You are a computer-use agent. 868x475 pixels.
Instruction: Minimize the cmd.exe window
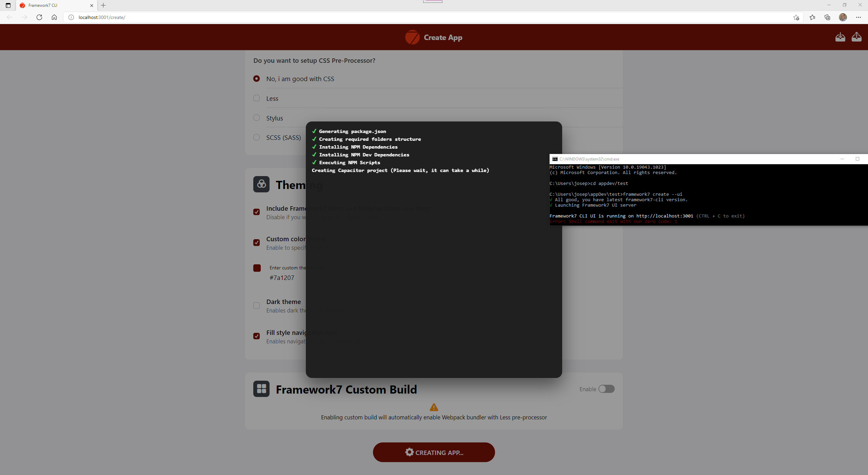point(842,159)
